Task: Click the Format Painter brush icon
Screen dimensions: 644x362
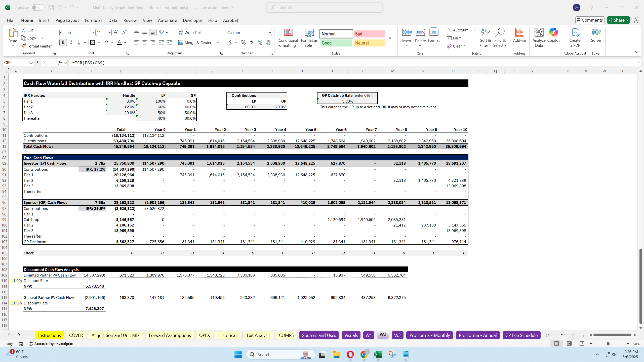Action: tap(24, 46)
